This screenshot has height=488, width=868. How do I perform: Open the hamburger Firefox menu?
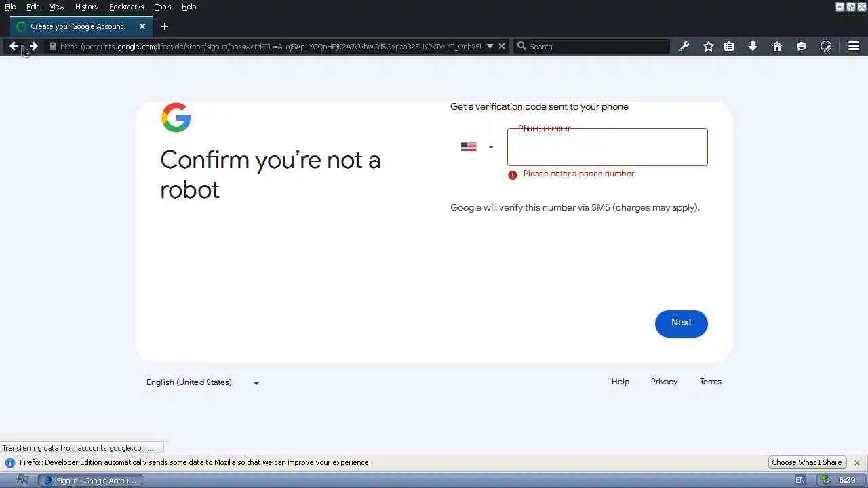coord(854,46)
